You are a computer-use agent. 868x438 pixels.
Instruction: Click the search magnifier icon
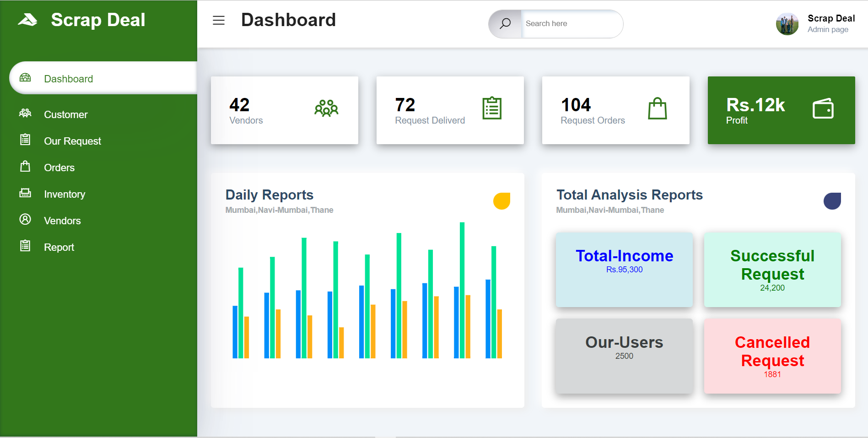(x=505, y=24)
